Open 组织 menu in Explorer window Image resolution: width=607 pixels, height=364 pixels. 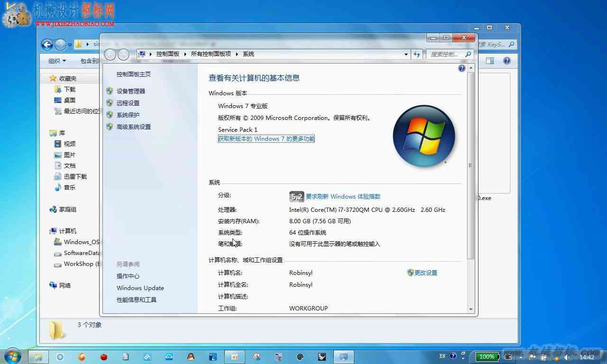[57, 61]
